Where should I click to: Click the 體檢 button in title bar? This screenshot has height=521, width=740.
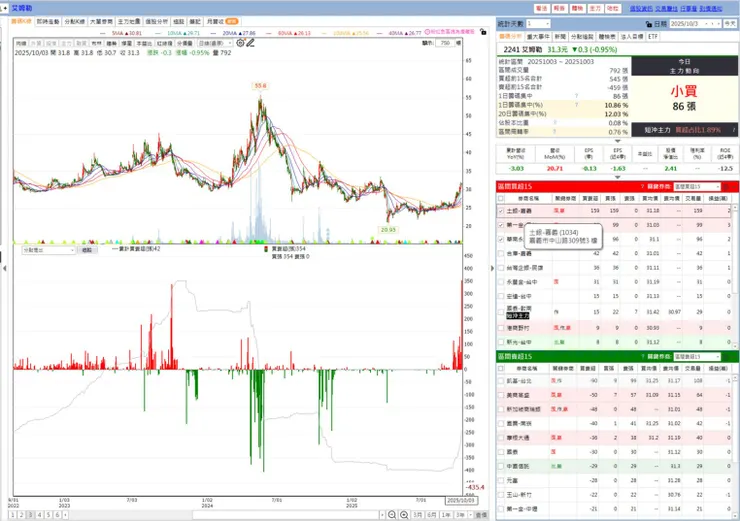point(577,8)
